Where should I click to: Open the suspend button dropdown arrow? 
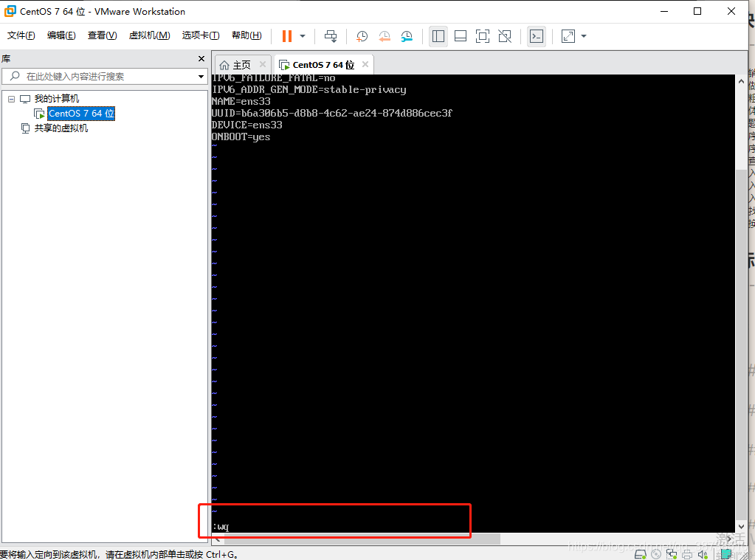click(302, 35)
